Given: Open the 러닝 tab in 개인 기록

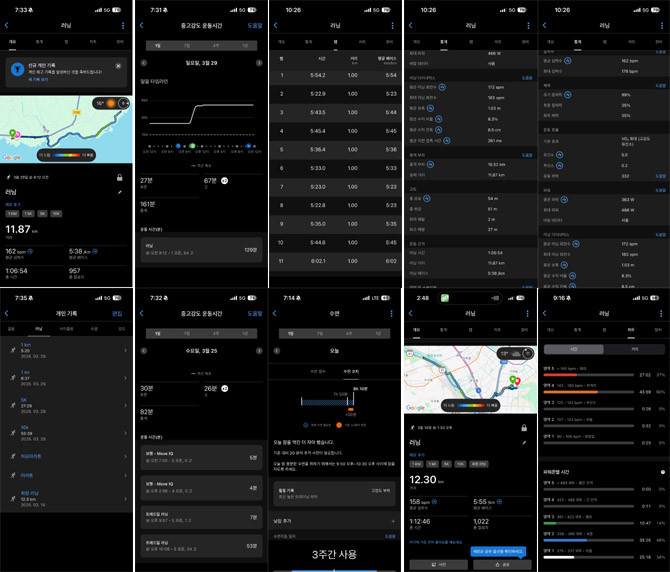Looking at the screenshot, I should (x=39, y=327).
